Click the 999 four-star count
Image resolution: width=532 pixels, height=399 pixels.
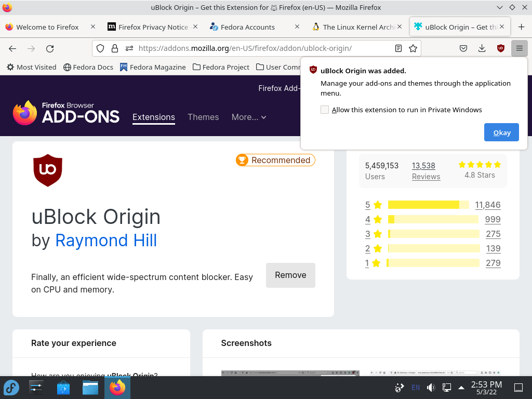pos(493,219)
